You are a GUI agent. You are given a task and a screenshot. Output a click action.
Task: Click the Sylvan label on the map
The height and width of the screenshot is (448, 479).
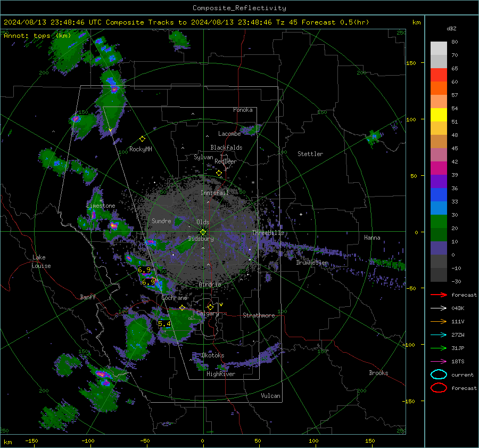203,157
